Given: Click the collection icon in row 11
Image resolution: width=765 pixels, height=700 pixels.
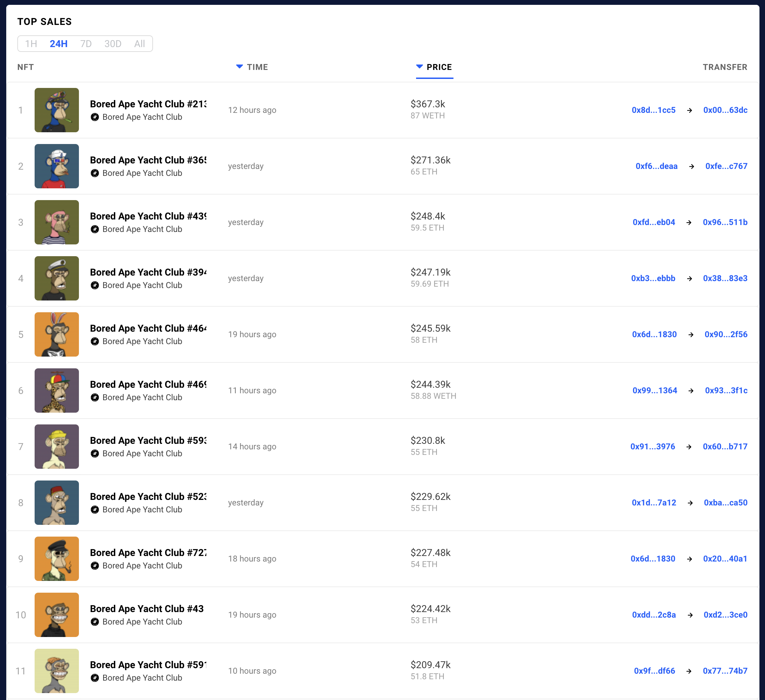Looking at the screenshot, I should 95,678.
